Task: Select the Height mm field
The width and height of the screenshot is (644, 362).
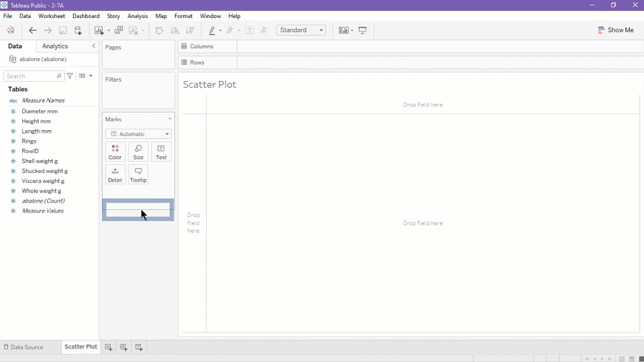Action: [36, 121]
